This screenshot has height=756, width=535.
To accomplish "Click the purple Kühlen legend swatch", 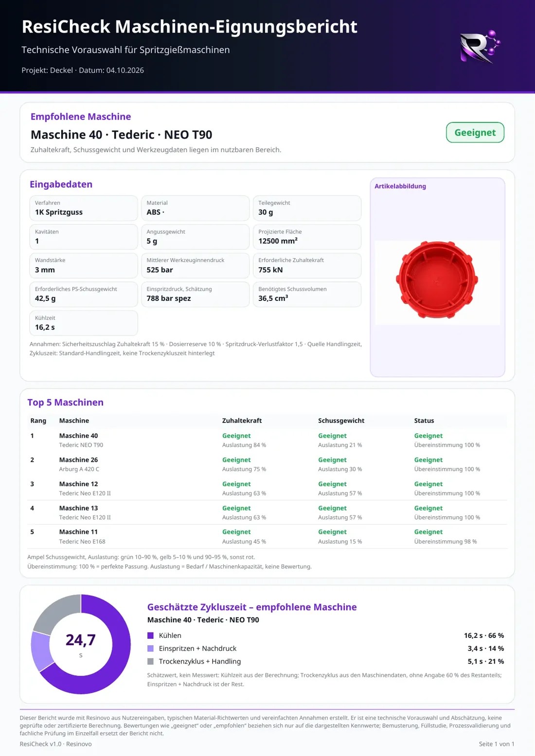I will [x=150, y=635].
